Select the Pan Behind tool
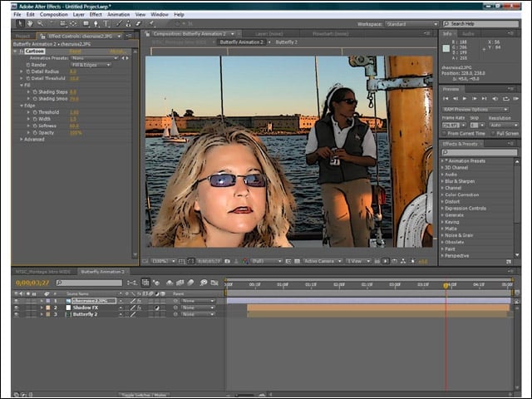Screen dimensions: 532x399 73,23
